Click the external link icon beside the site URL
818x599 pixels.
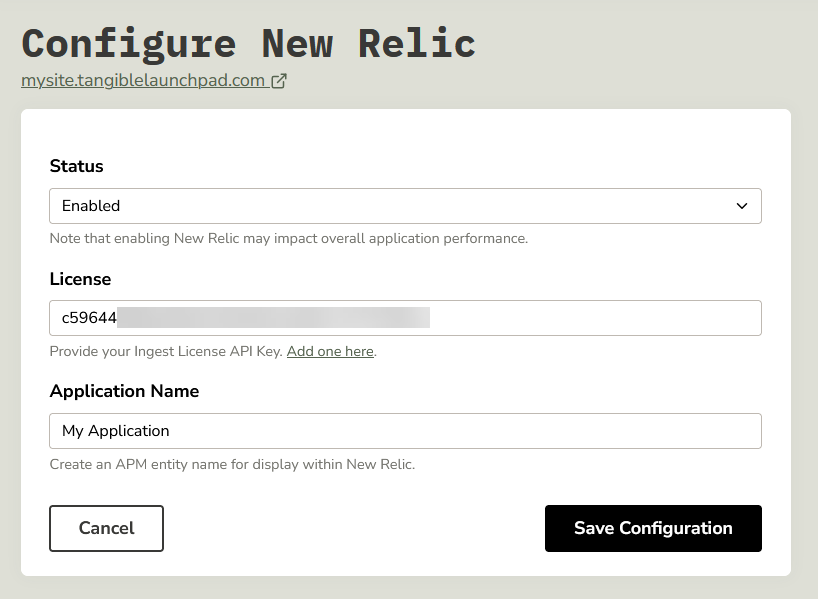coord(279,82)
